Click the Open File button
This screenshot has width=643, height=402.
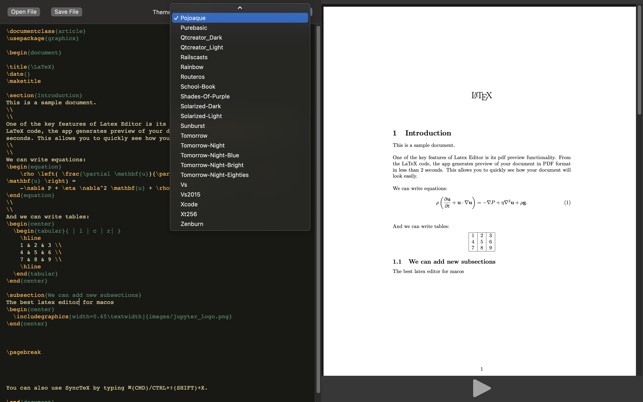coord(24,12)
